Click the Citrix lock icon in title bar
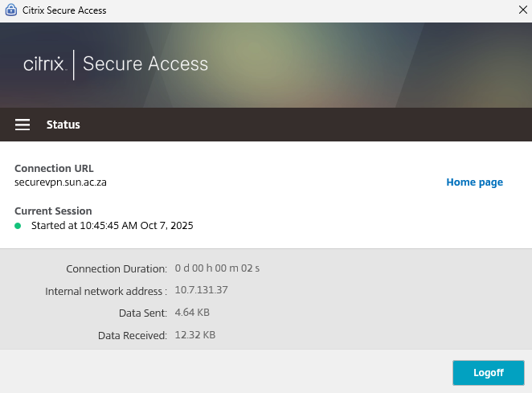This screenshot has height=393, width=532. (10, 10)
